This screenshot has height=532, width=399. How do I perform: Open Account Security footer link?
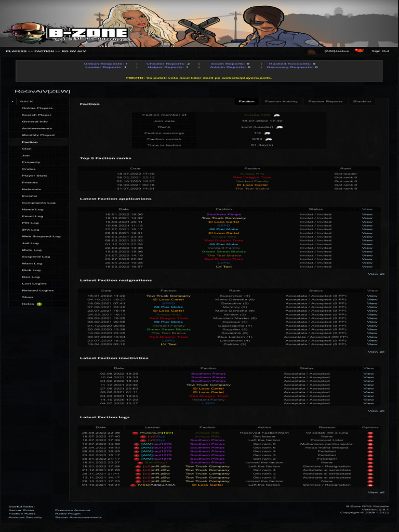[x=25, y=517]
